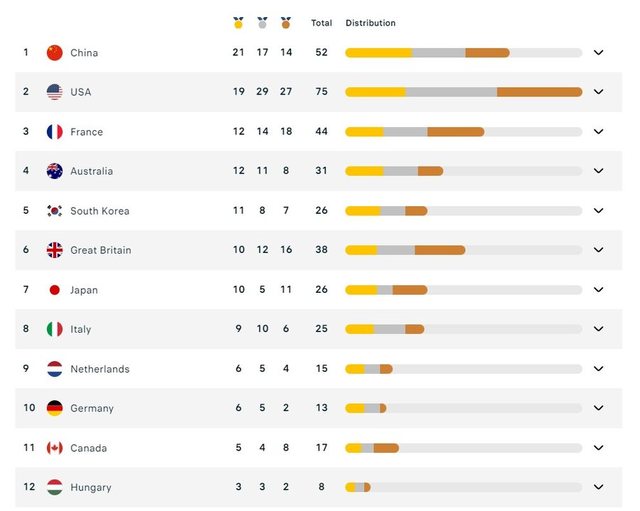Open the Australia country name link
This screenshot has width=640, height=511.
point(92,171)
